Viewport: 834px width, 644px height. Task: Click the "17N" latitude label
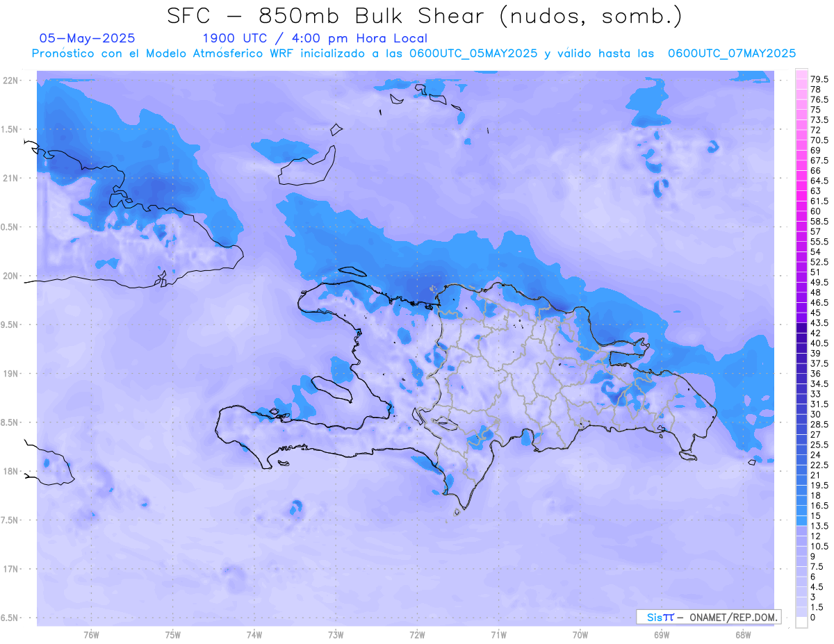pos(12,569)
